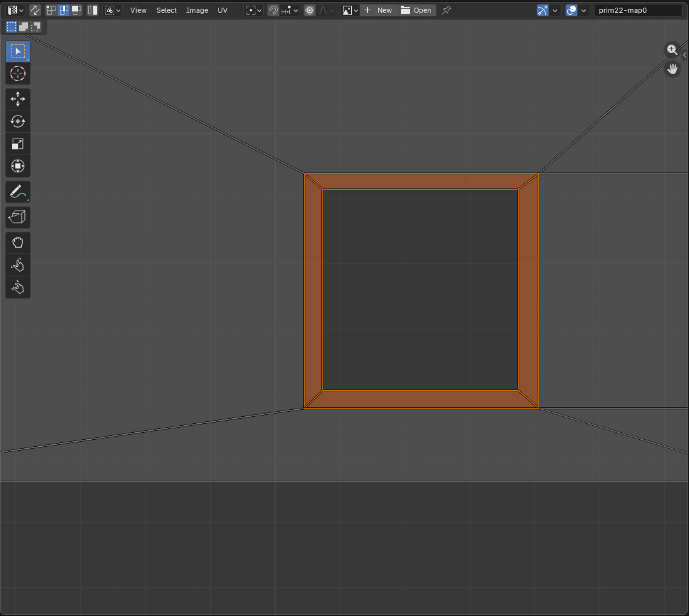Click the zoom view gizmo

coord(672,49)
